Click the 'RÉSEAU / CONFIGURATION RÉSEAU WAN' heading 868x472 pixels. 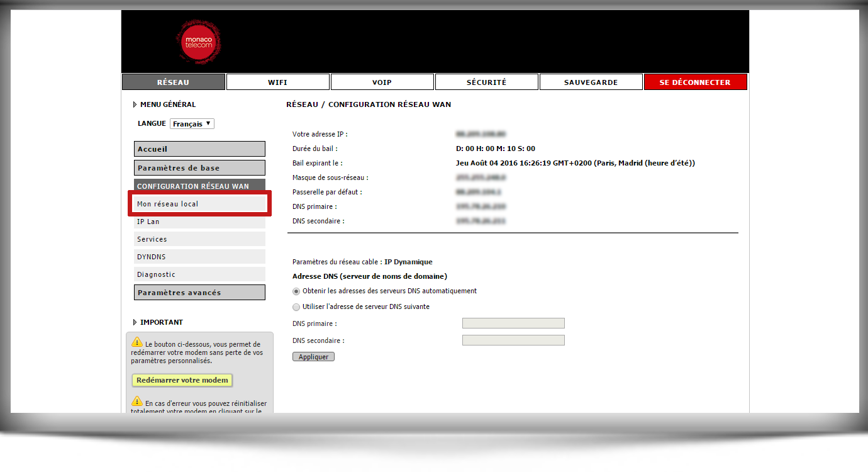[369, 104]
